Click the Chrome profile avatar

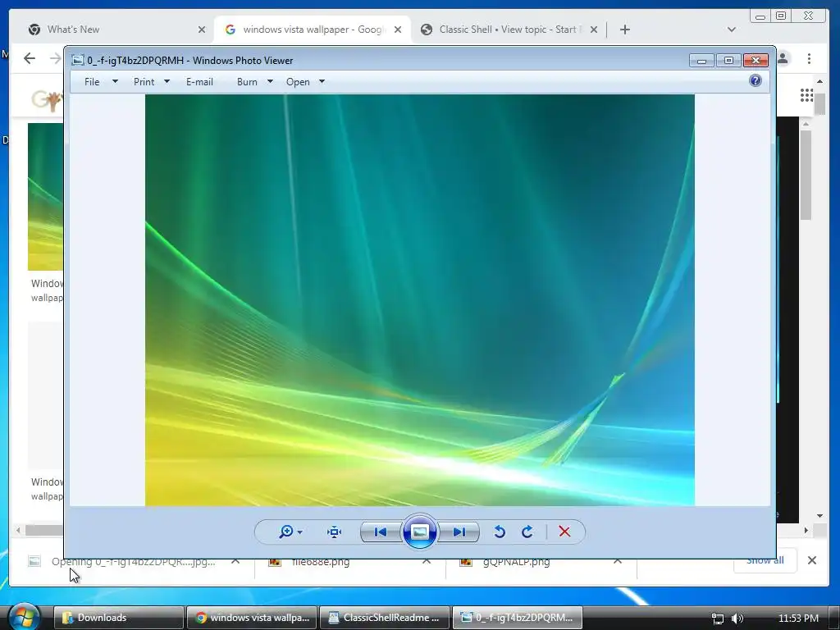(x=783, y=58)
